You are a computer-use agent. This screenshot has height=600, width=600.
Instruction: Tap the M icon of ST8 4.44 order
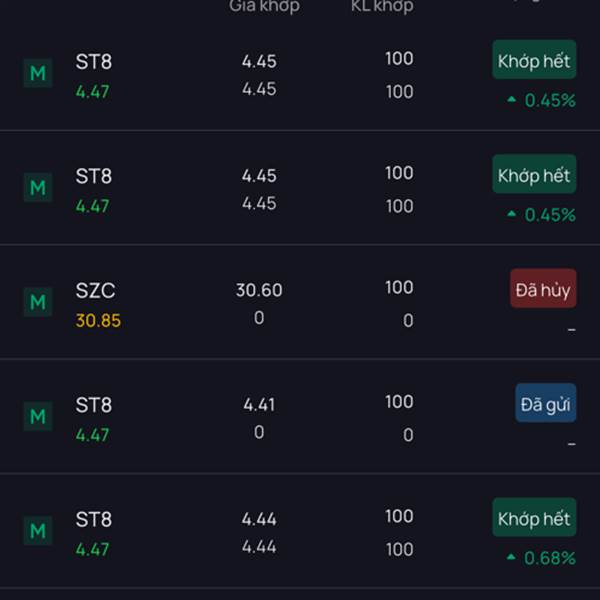[x=38, y=531]
